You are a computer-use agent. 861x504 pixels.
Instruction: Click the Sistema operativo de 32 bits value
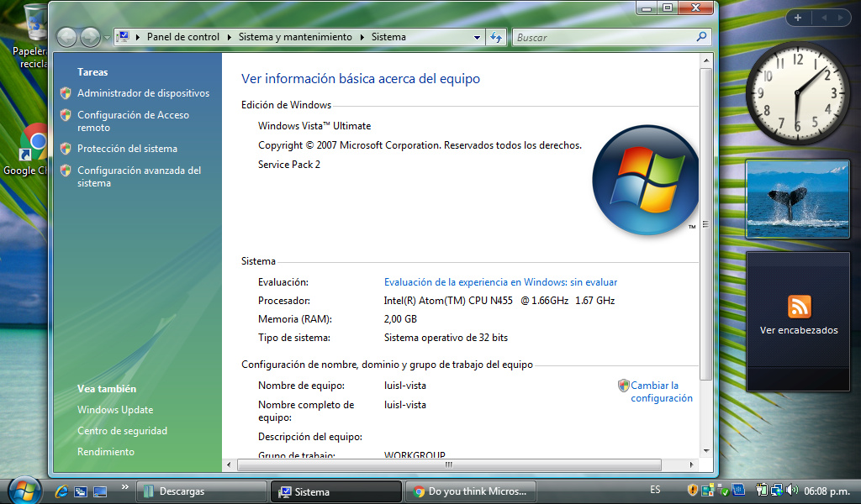[x=446, y=338]
